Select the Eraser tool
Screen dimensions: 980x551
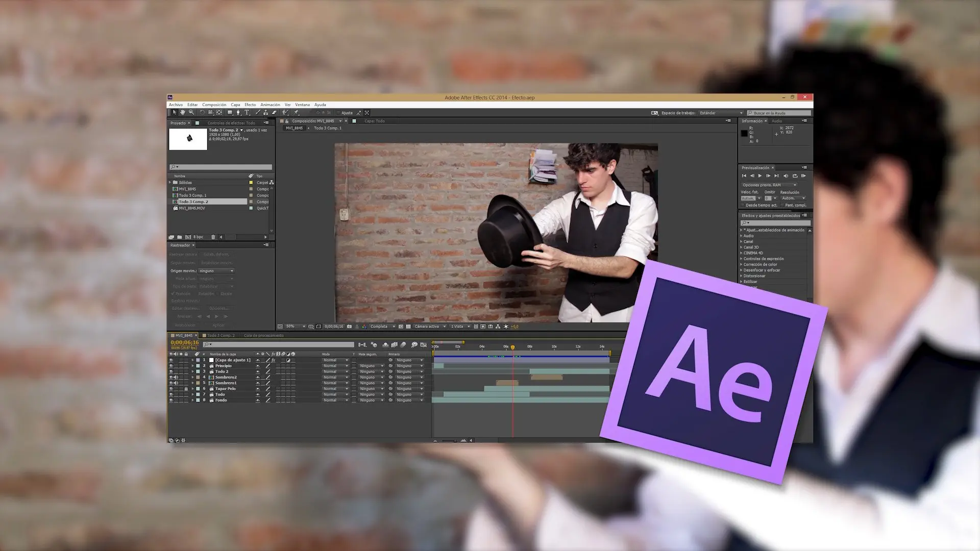274,113
